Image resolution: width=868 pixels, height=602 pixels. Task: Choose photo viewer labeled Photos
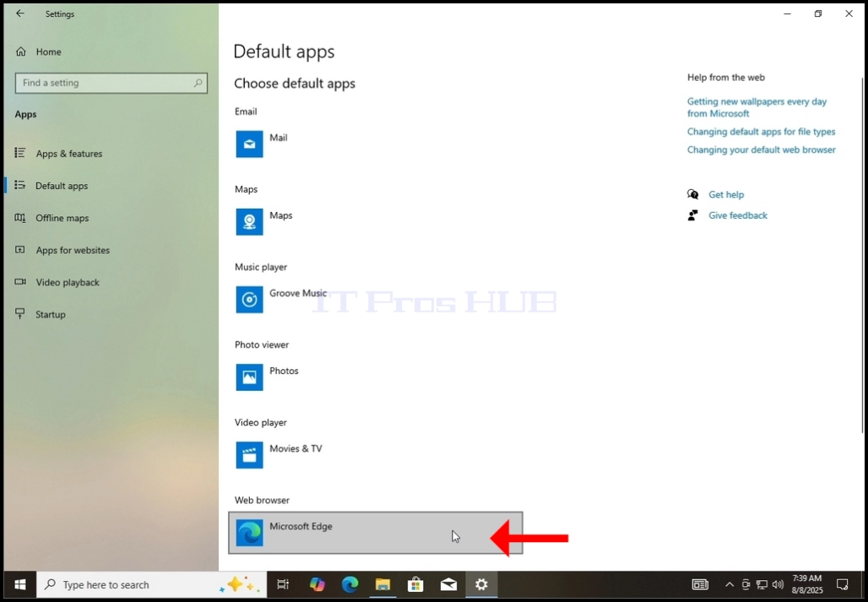[284, 371]
